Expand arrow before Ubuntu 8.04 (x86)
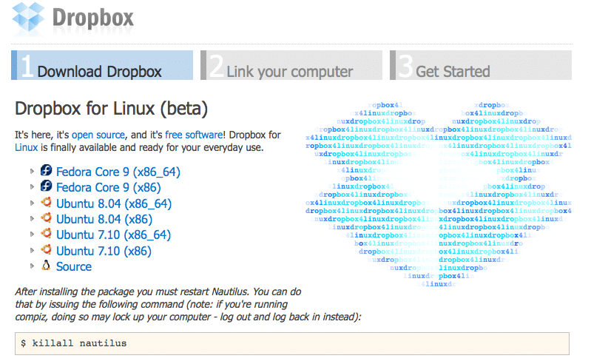This screenshot has width=591, height=364. point(32,218)
